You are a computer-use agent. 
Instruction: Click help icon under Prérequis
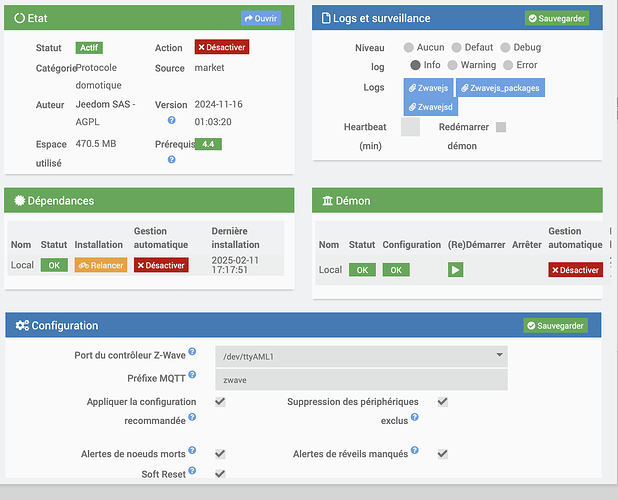tap(171, 160)
